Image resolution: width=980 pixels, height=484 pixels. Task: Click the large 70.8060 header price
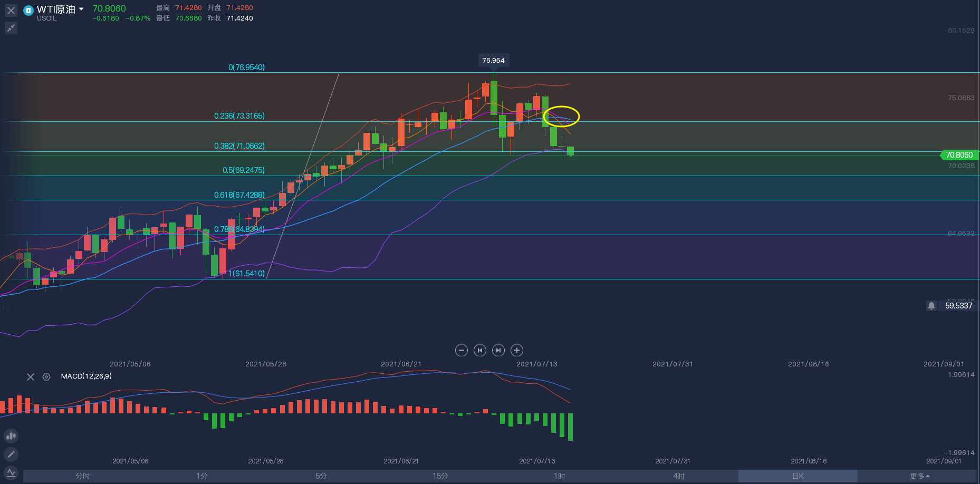coord(109,8)
